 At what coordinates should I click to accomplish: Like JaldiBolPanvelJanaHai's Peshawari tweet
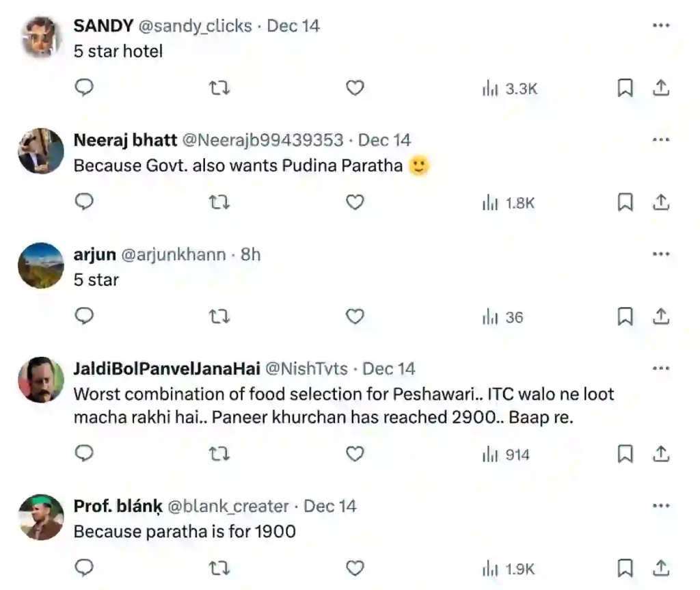tap(354, 454)
